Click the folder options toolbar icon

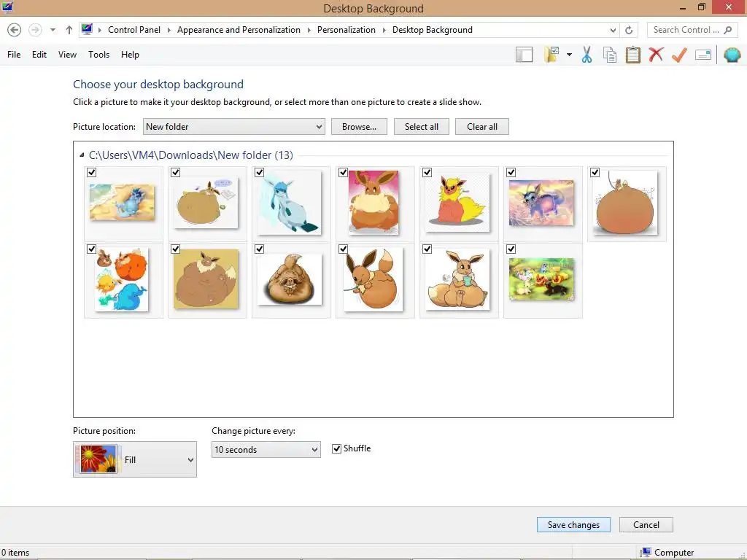click(x=551, y=55)
